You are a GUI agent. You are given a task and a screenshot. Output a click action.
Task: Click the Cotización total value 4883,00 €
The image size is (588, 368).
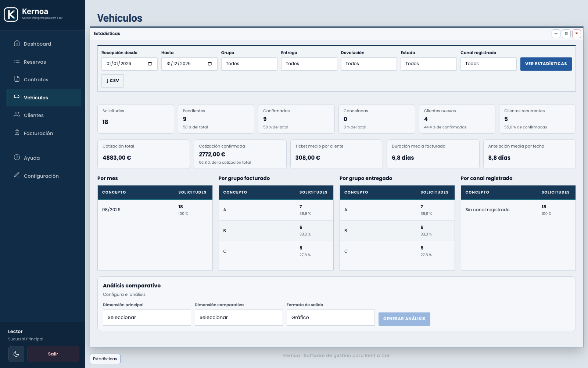click(117, 158)
